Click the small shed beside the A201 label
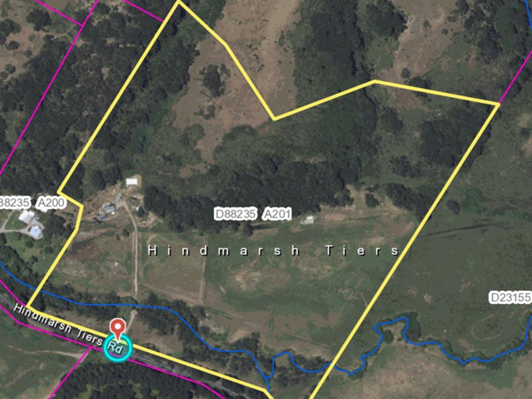532x399 pixels. point(308,220)
